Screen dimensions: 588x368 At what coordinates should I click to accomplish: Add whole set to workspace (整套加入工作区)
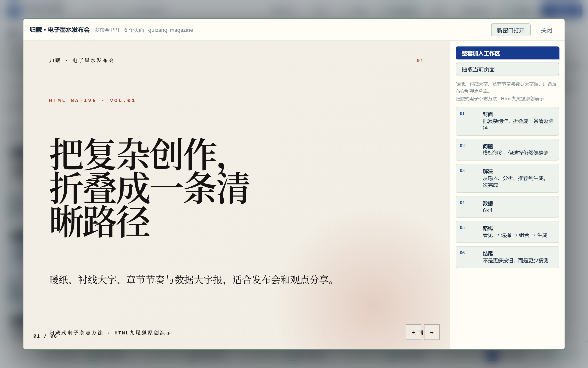point(507,53)
